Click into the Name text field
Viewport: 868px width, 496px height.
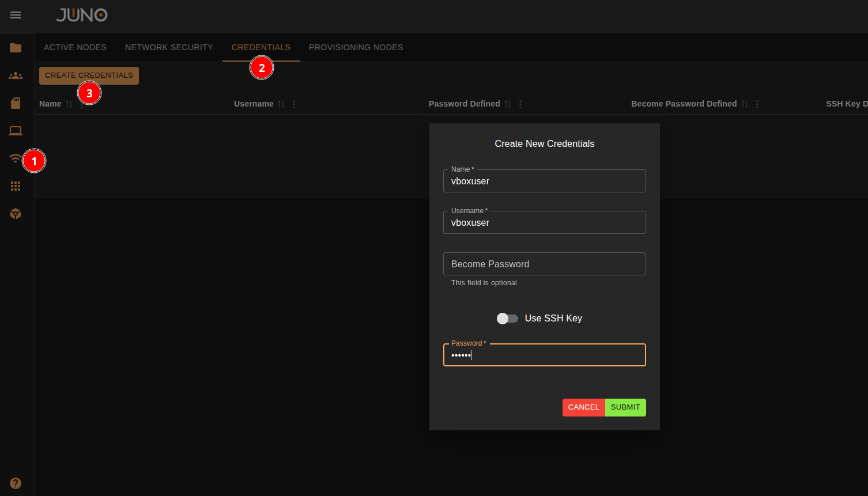coord(544,181)
